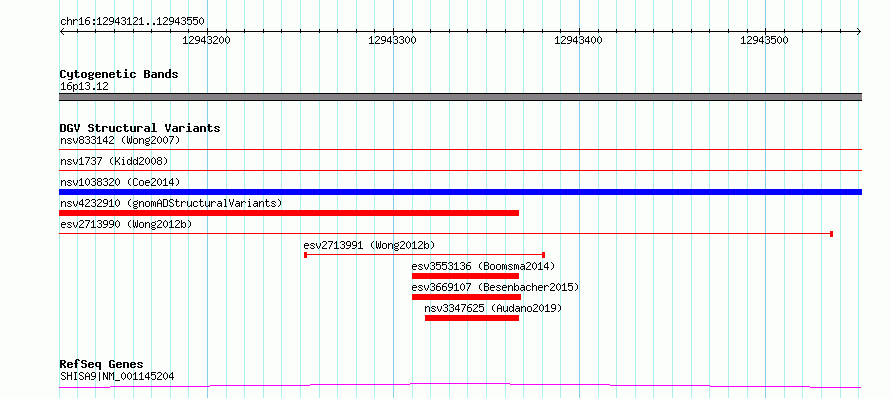Open esv2713991 (Wong2012b) variant label
The width and height of the screenshot is (890, 398).
point(370,245)
